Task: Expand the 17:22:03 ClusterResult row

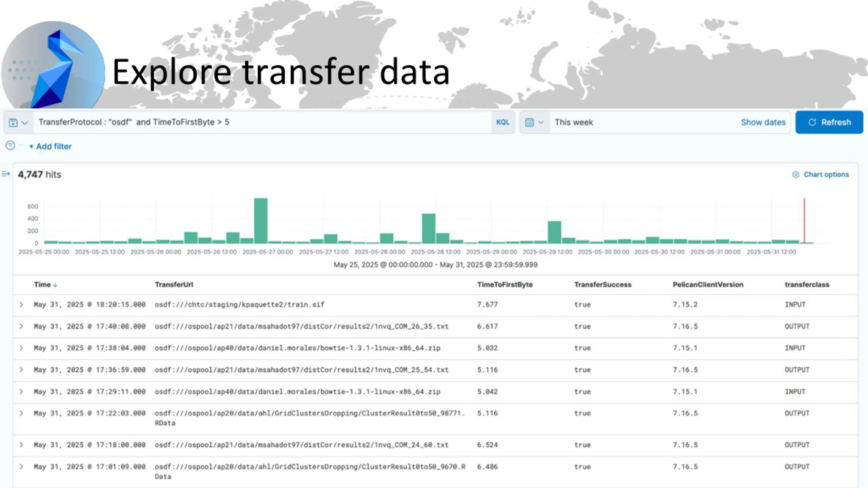Action: pyautogui.click(x=21, y=413)
